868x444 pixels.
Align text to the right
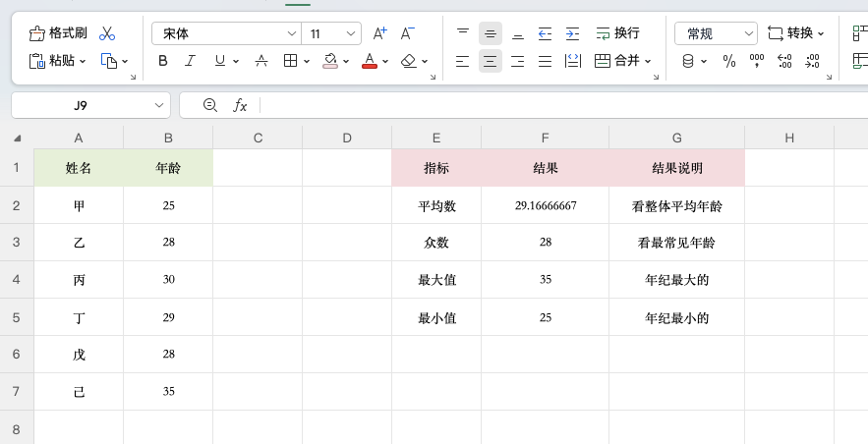click(518, 61)
